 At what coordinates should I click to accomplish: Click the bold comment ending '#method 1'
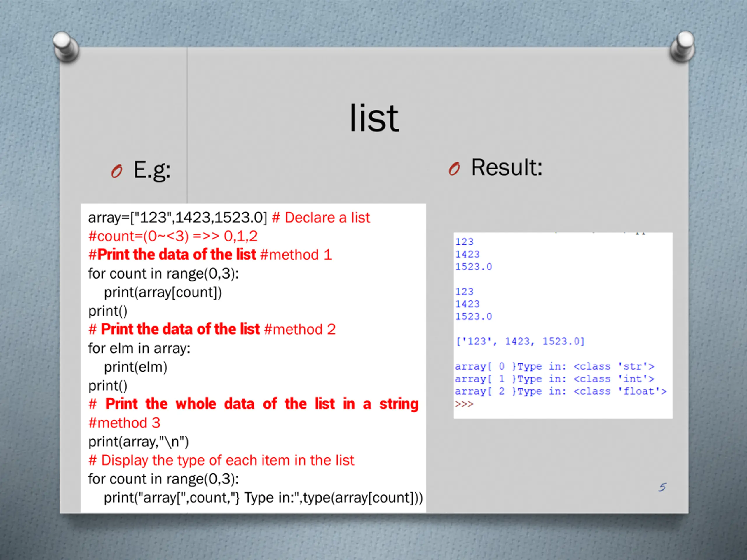(210, 255)
